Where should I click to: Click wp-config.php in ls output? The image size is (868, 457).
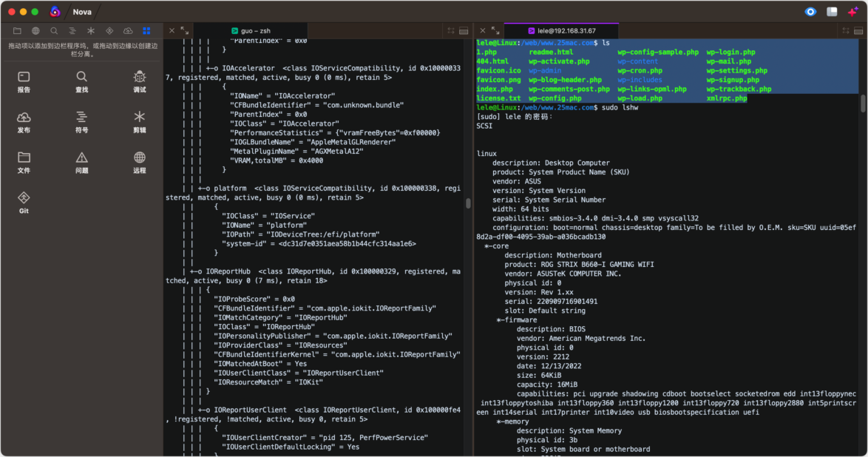click(555, 98)
